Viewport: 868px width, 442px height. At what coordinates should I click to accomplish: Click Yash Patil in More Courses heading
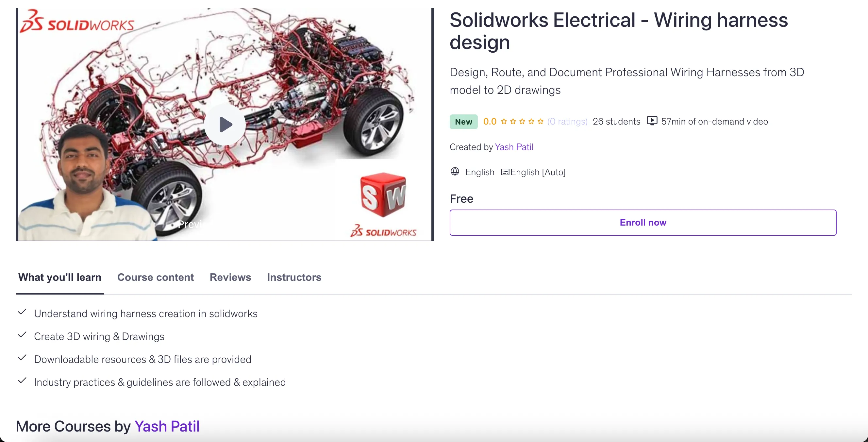167,426
